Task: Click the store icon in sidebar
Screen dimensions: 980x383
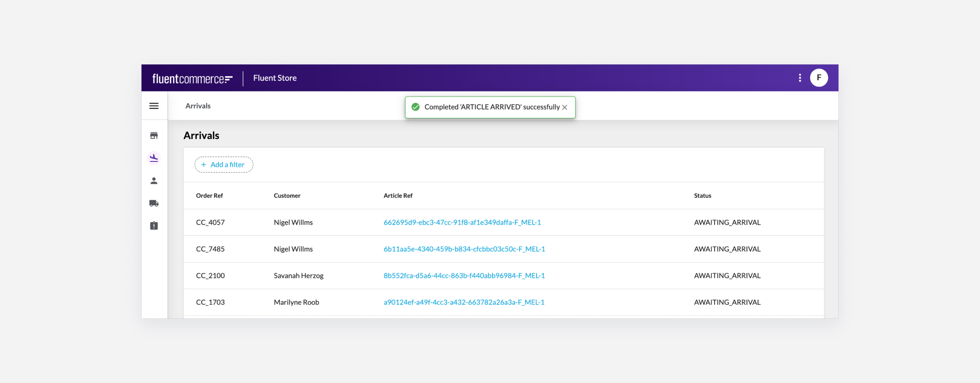Action: 154,136
